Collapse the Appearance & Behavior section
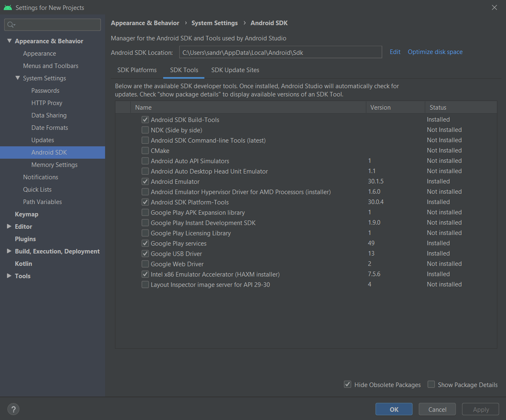Image resolution: width=506 pixels, height=420 pixels. pos(9,41)
